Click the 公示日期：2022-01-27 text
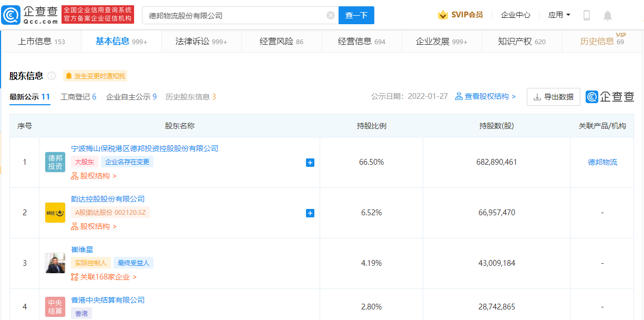The width and height of the screenshot is (644, 320). pyautogui.click(x=410, y=97)
